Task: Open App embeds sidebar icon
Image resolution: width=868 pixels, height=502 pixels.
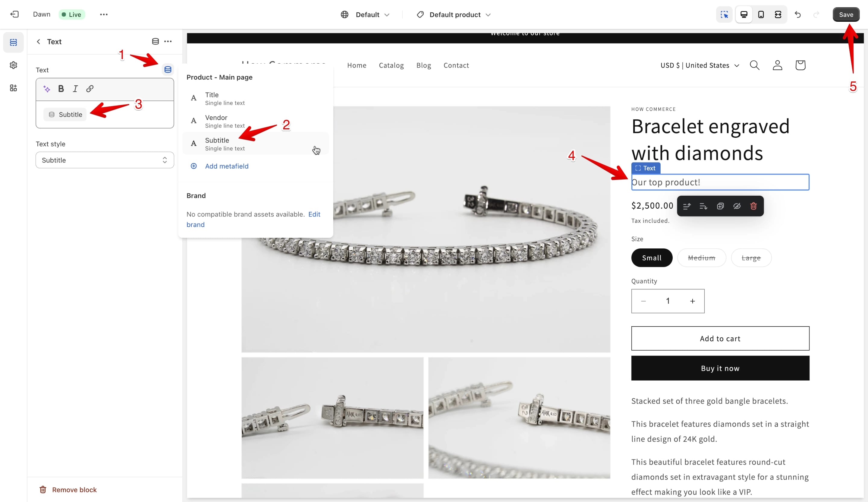Action: point(14,88)
